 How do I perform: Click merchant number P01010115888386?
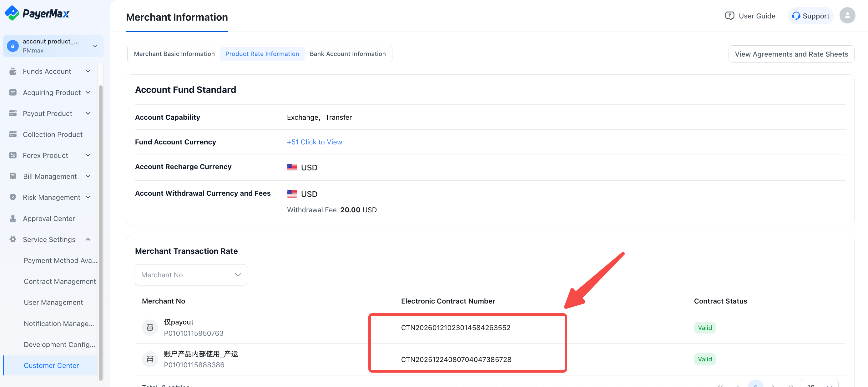(194, 364)
